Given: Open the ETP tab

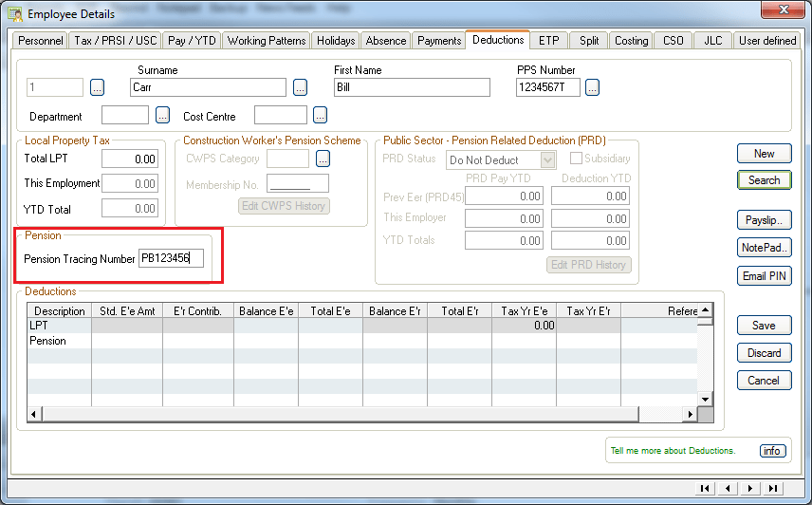Looking at the screenshot, I should pos(549,41).
